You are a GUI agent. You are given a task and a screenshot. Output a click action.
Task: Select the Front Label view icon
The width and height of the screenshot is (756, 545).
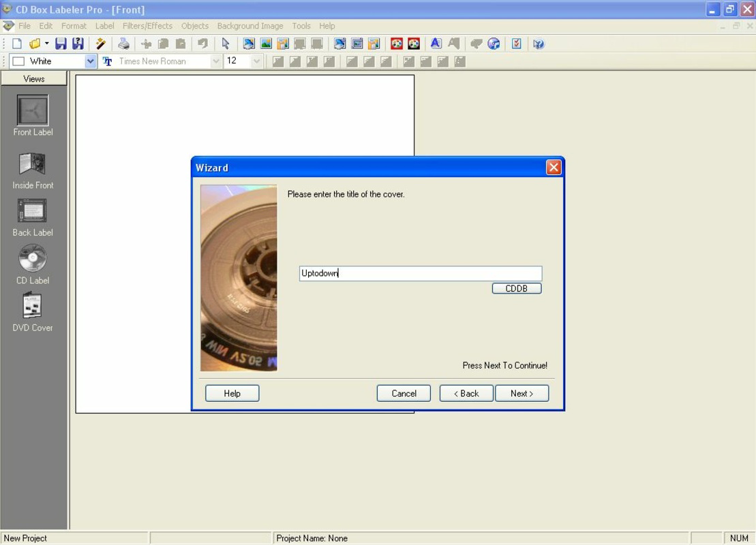(33, 110)
